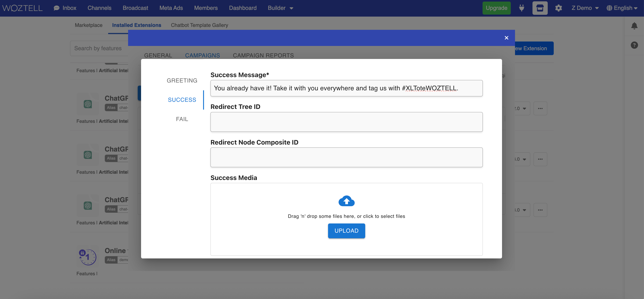
Task: Switch to the FAIL tab
Action: pyautogui.click(x=182, y=119)
